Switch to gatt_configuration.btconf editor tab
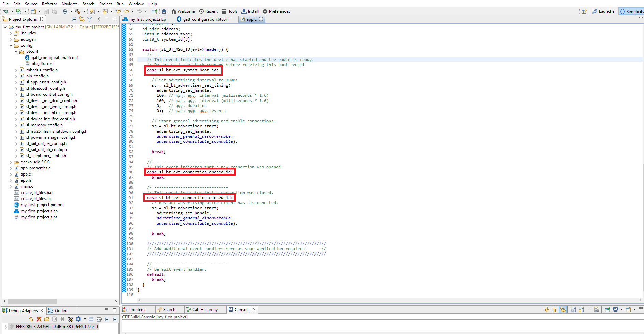This screenshot has height=334, width=644. pyautogui.click(x=206, y=19)
